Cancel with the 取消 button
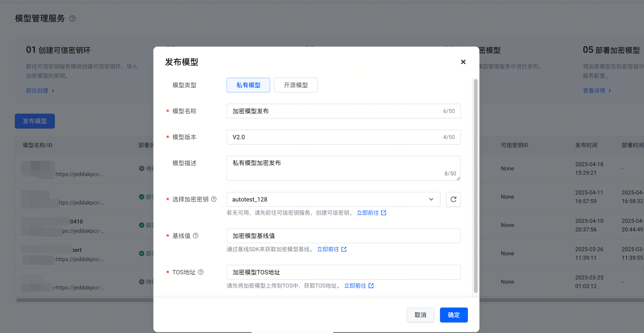The image size is (644, 333). click(x=420, y=315)
